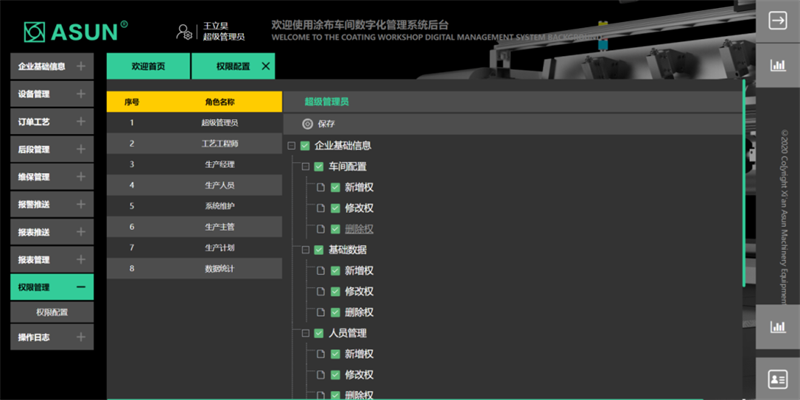Collapse the 车间配置 tree node

[x=306, y=167]
